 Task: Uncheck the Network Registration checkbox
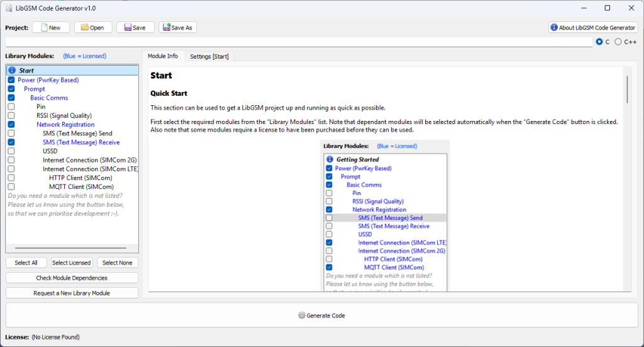pyautogui.click(x=11, y=124)
